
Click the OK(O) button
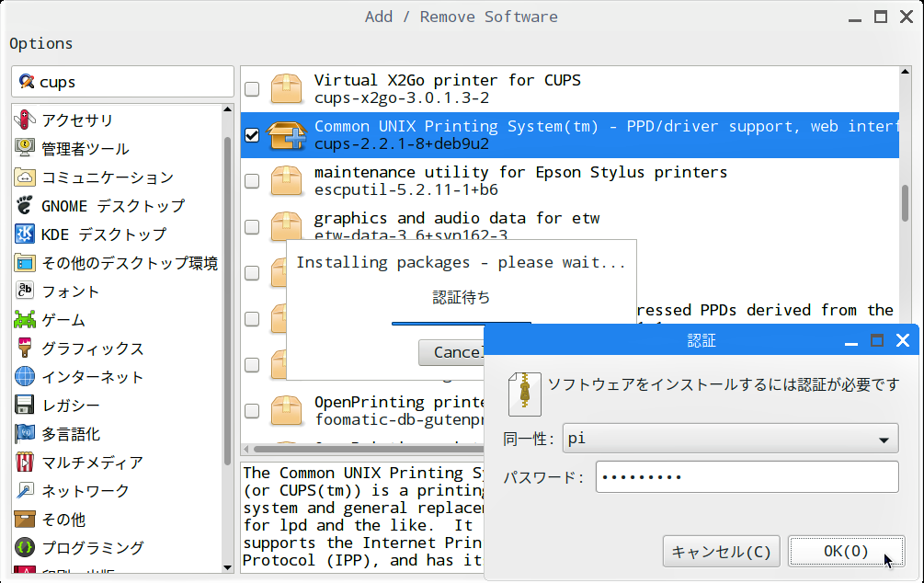tap(846, 551)
